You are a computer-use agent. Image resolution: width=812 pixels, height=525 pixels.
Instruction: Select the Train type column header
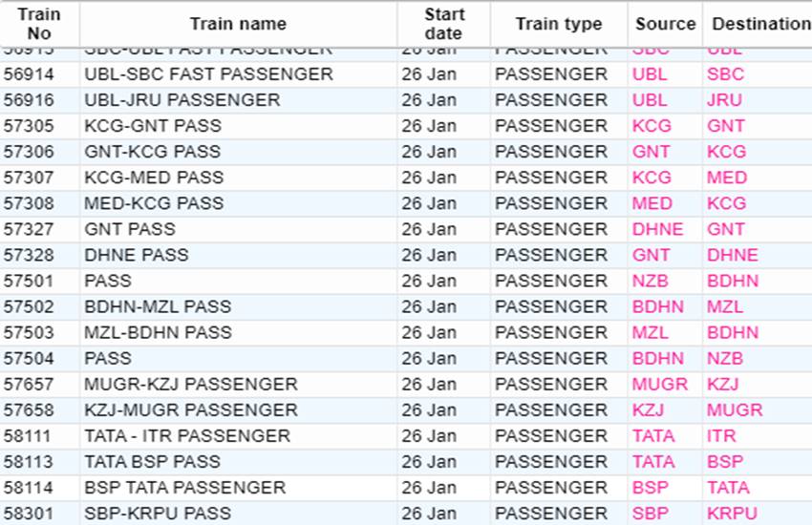pyautogui.click(x=559, y=24)
